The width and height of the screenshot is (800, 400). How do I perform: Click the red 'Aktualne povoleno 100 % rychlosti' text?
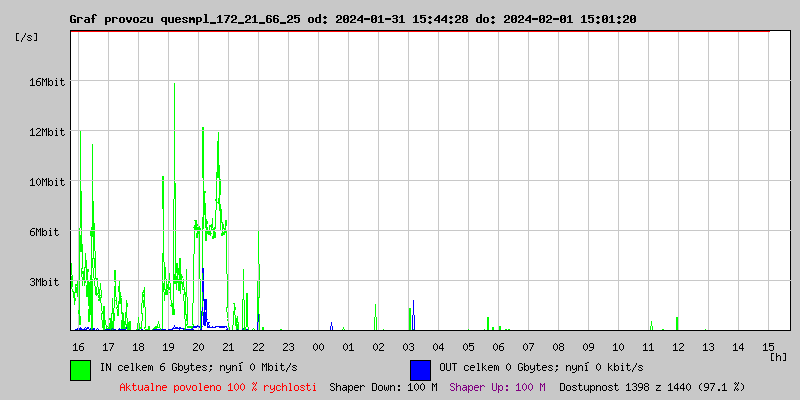click(x=218, y=386)
